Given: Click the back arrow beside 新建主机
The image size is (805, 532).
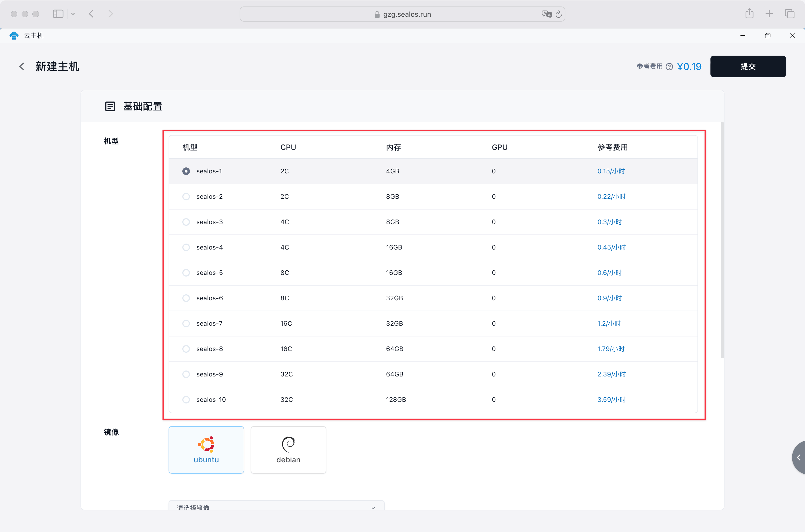Looking at the screenshot, I should tap(22, 66).
